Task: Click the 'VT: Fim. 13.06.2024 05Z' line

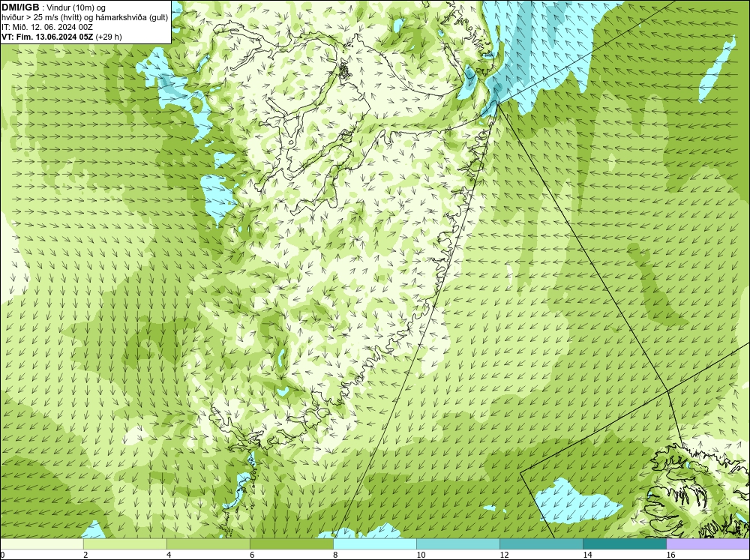Action: click(47, 37)
